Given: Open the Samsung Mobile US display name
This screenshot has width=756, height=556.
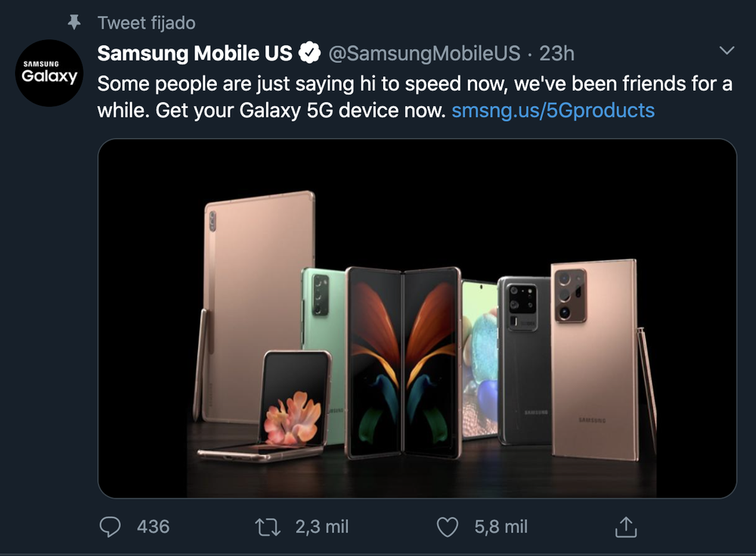Looking at the screenshot, I should point(194,53).
